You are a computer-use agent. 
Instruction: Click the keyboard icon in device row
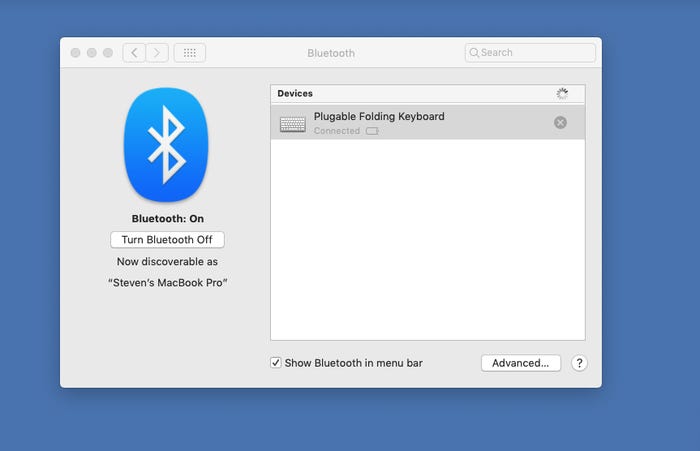click(293, 124)
